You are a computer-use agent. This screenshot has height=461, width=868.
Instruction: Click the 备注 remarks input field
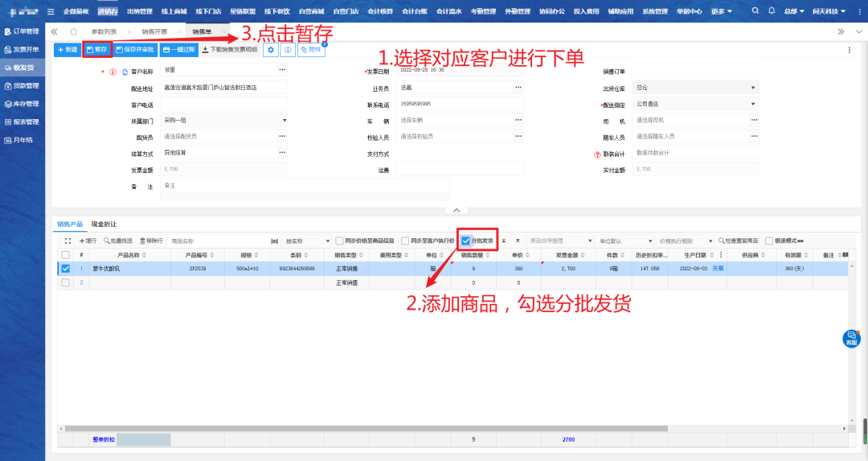305,189
